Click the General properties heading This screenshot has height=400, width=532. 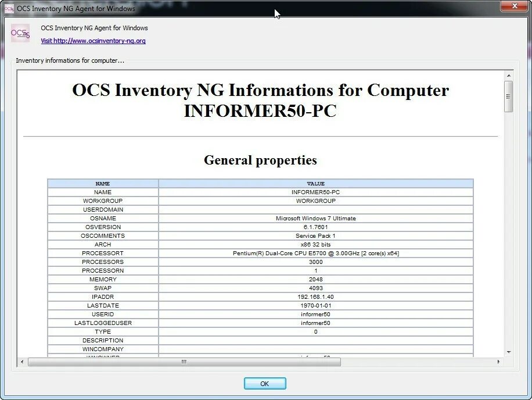coord(260,160)
